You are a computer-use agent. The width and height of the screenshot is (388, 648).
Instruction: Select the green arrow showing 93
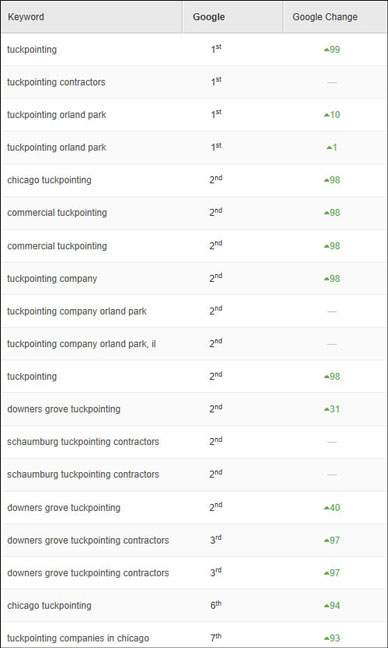pos(332,638)
